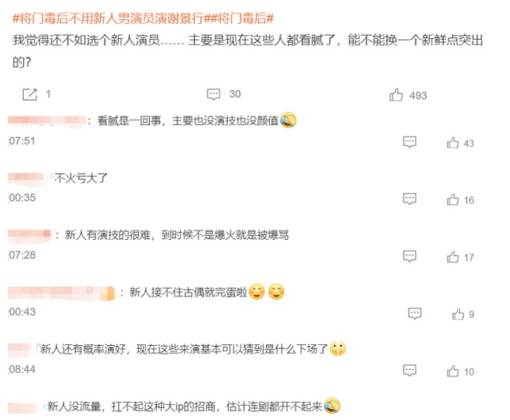The height and width of the screenshot is (420, 510).
Task: Reply to the 00:35 comment
Action: pyautogui.click(x=410, y=198)
